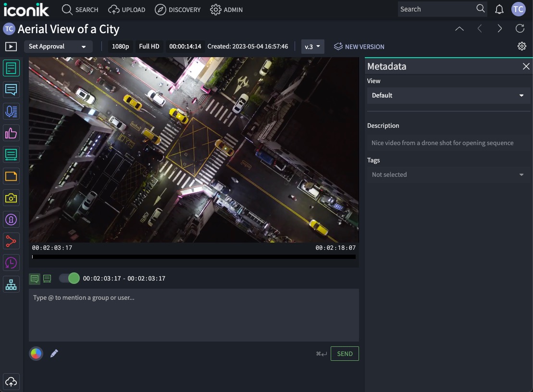Click the red share sidebar icon

coord(11,241)
